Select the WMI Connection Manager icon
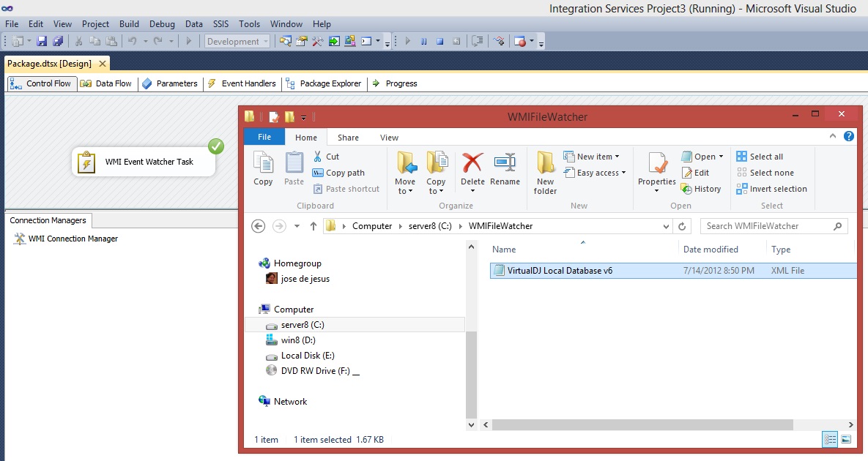Viewport: 868px width, 461px height. coord(19,239)
